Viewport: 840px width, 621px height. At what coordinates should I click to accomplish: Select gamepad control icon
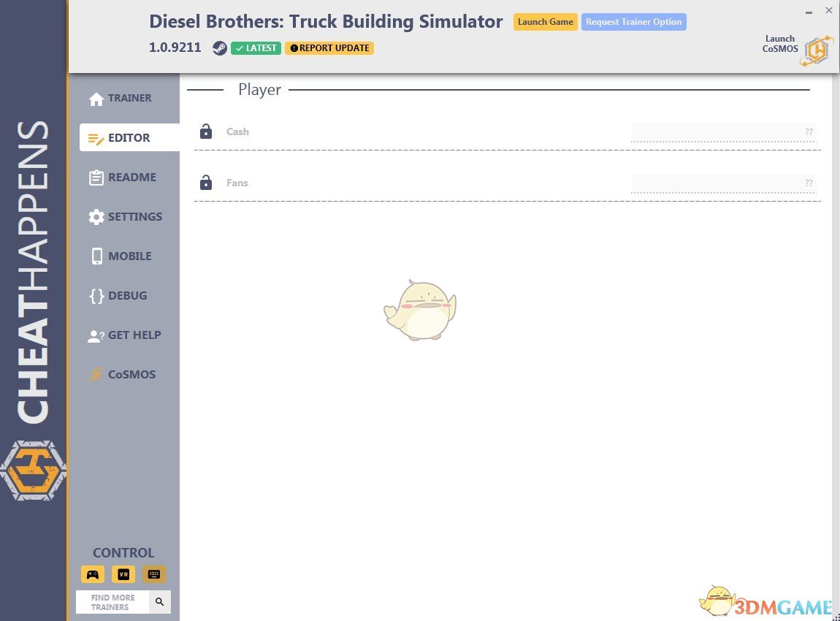point(93,574)
